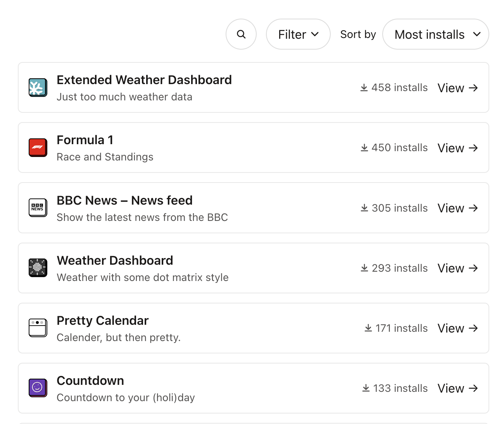View the Countdown plugin
This screenshot has height=424, width=504.
point(457,388)
